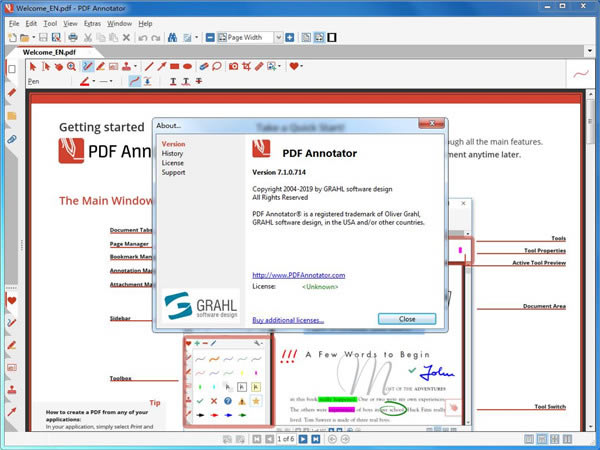Choose the Select arrow tool

[33, 67]
